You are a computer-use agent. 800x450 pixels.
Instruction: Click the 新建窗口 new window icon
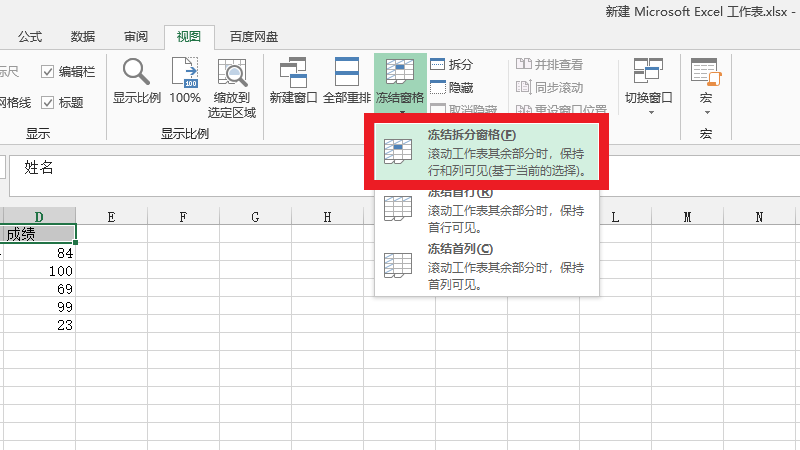point(293,80)
